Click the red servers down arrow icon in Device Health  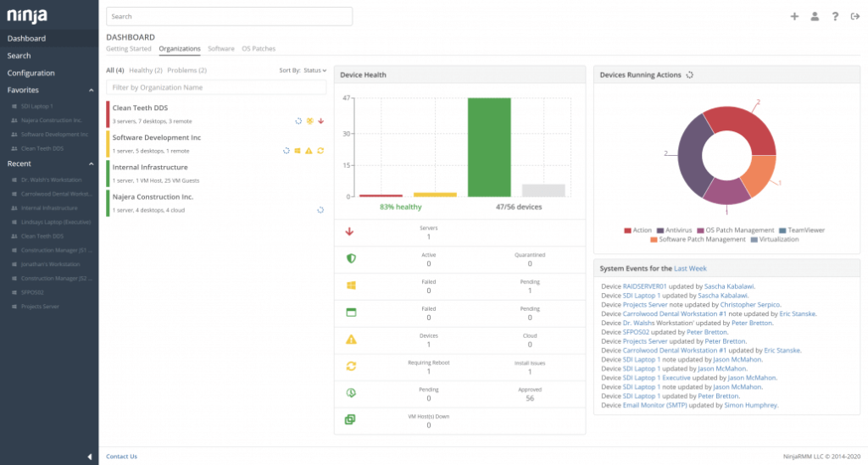[x=349, y=232]
